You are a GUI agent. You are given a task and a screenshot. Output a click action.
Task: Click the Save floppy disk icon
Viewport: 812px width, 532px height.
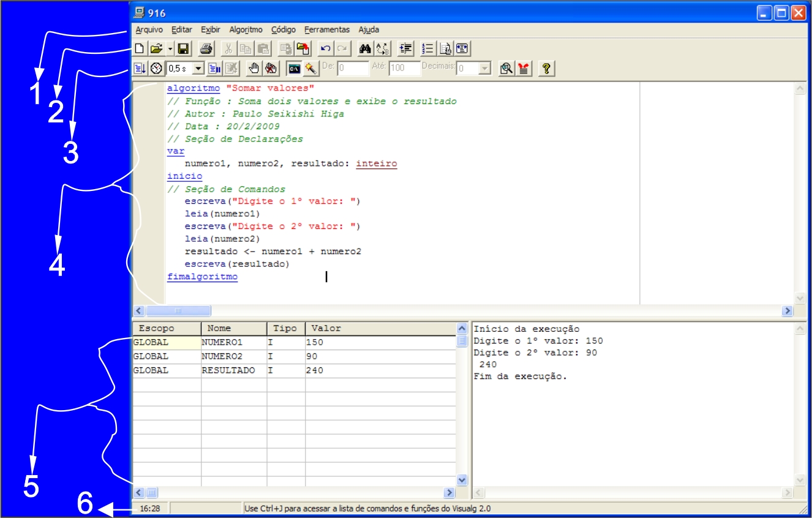[182, 48]
